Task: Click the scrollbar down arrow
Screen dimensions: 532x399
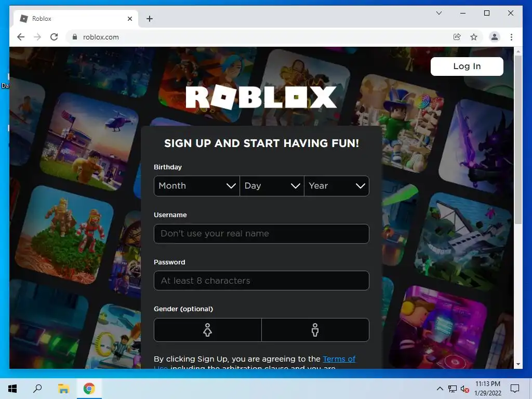Action: (x=518, y=364)
